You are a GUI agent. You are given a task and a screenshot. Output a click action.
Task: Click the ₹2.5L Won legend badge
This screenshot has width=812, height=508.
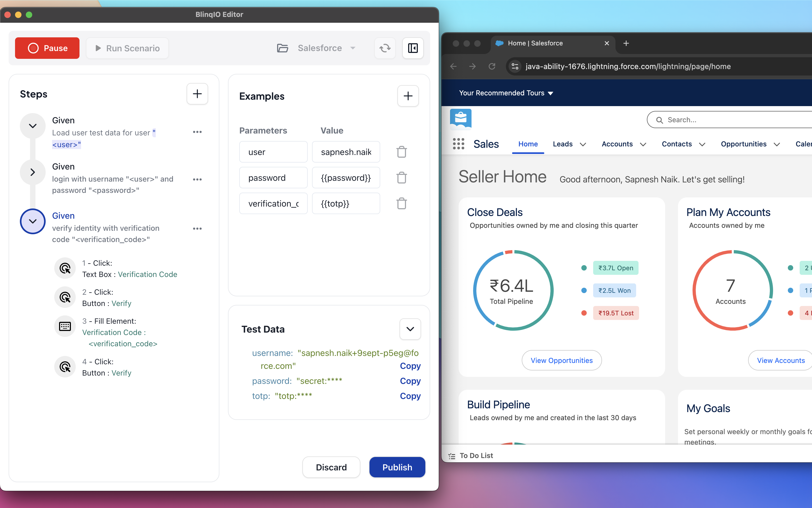614,290
